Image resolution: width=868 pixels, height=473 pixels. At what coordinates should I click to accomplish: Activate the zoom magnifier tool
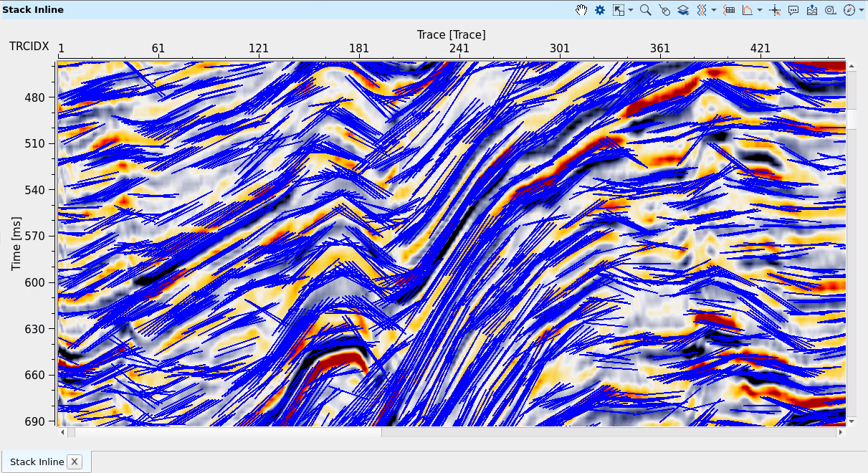(x=645, y=10)
